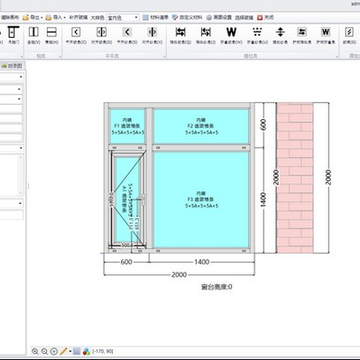Insert a single casement glass sash (C)

coord(76,35)
